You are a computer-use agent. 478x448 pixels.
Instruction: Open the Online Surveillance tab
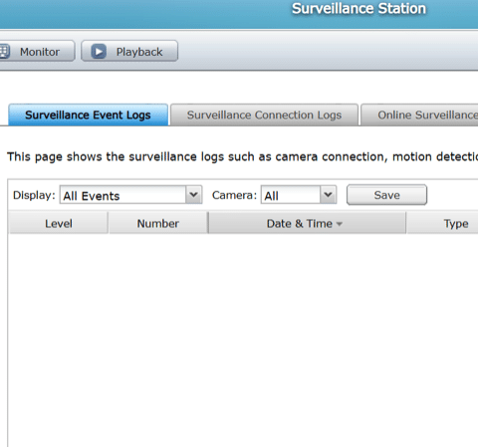click(419, 114)
